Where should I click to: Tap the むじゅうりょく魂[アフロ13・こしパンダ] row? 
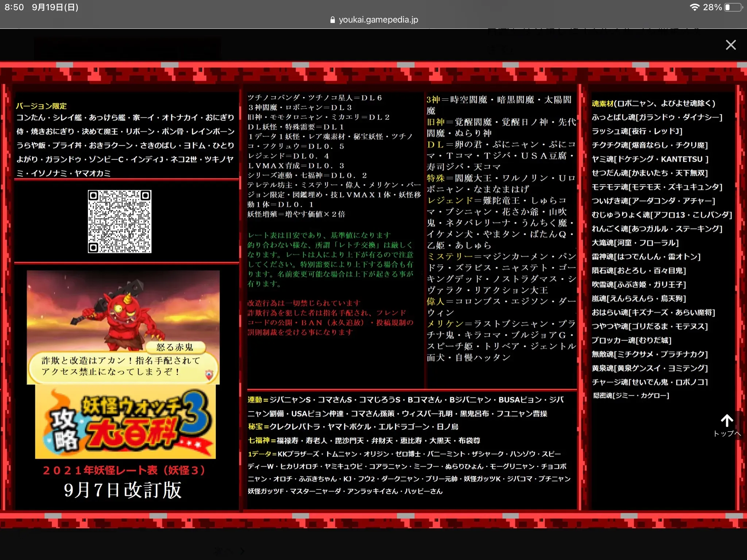[x=662, y=215]
